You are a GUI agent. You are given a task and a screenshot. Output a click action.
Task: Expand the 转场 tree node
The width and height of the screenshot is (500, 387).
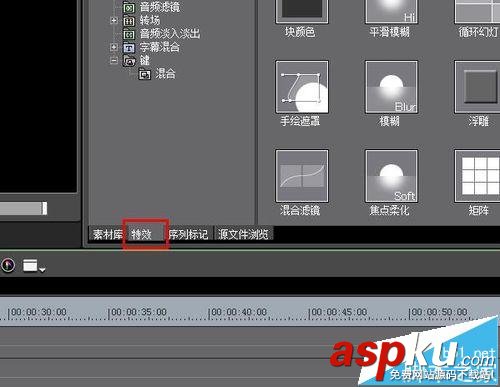pyautogui.click(x=114, y=21)
